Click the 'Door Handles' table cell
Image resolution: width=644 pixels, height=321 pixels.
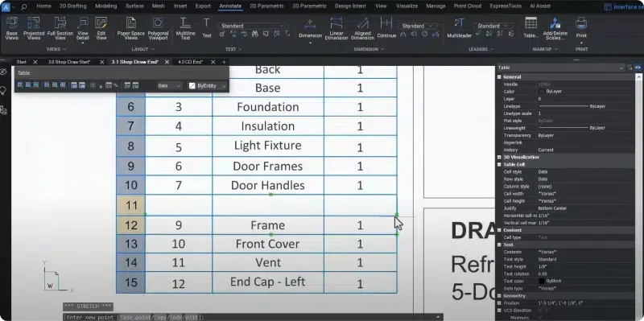(268, 185)
